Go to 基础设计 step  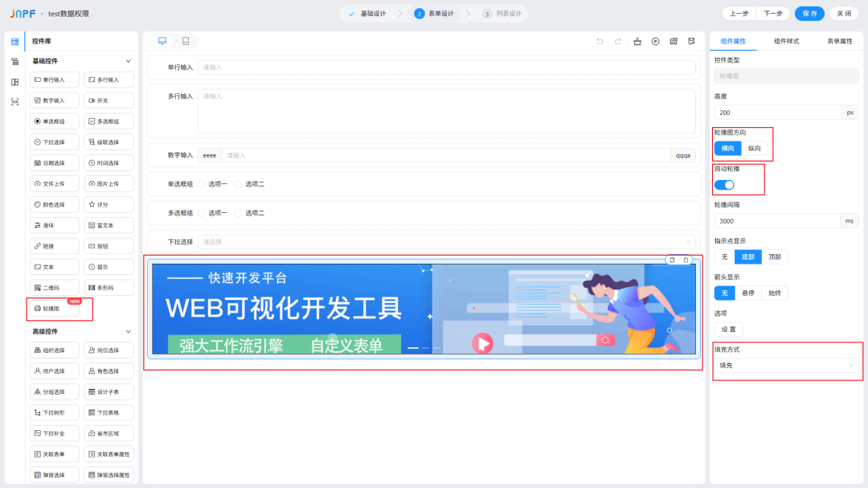[367, 14]
